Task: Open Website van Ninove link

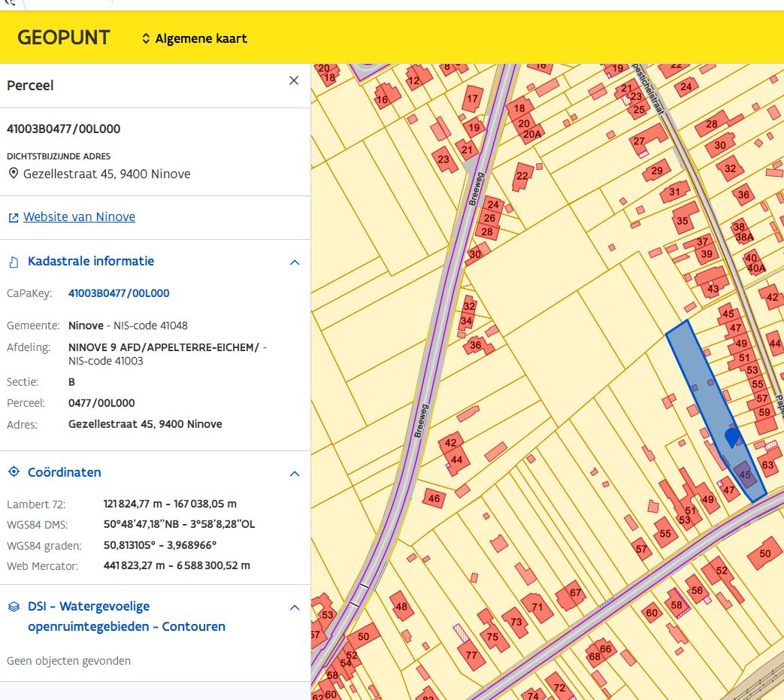Action: [79, 217]
